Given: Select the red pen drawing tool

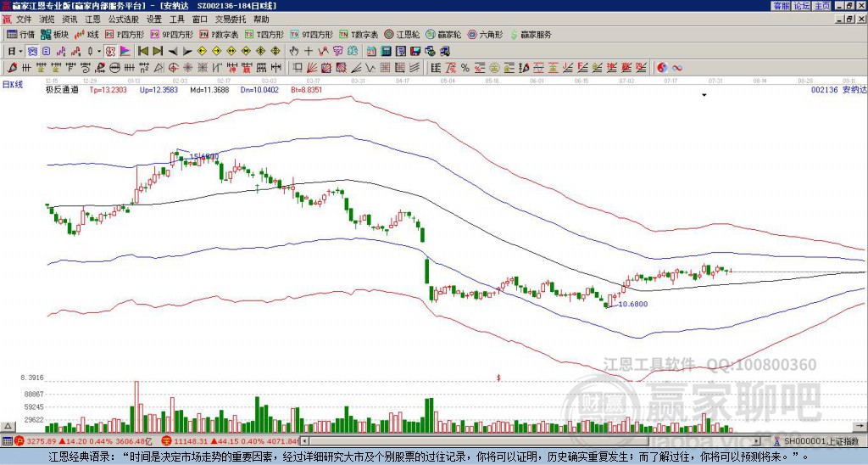Looking at the screenshot, I should (x=12, y=68).
